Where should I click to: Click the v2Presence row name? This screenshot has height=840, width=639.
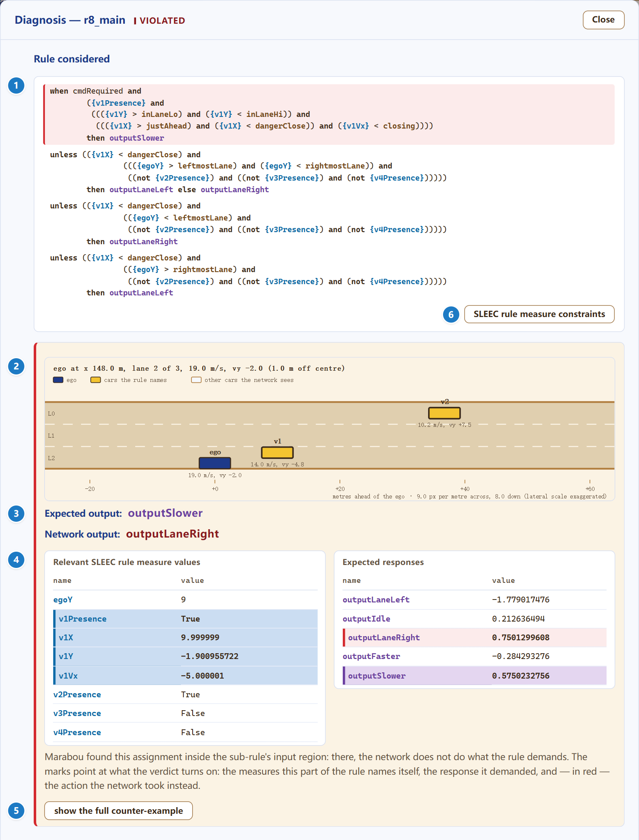pos(77,694)
